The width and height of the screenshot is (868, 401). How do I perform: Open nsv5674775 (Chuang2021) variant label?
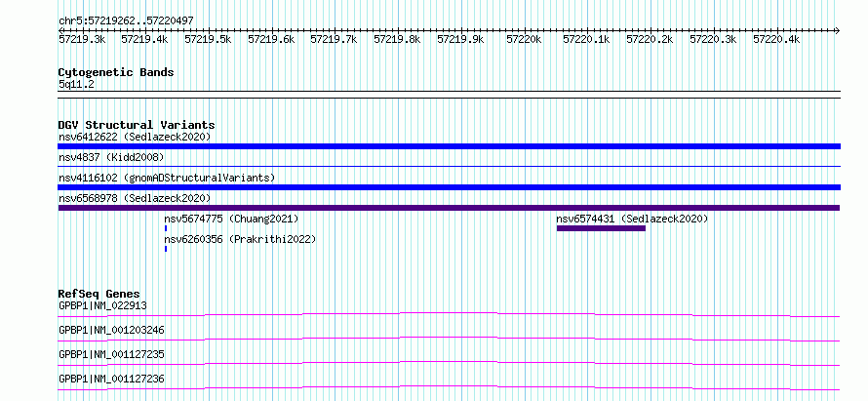[231, 219]
